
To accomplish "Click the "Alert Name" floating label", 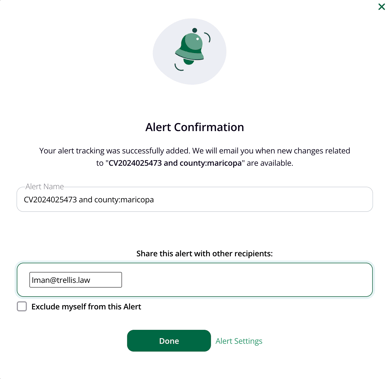I will pyautogui.click(x=44, y=186).
